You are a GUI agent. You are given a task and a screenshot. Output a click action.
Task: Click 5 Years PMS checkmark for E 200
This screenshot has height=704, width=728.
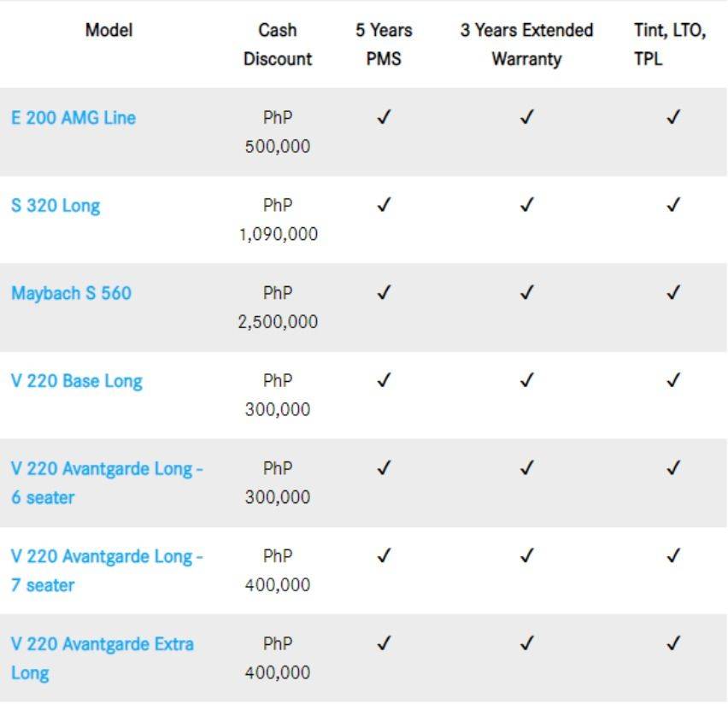[384, 116]
